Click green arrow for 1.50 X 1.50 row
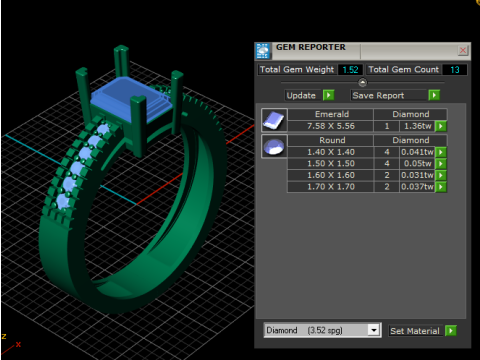 point(441,164)
